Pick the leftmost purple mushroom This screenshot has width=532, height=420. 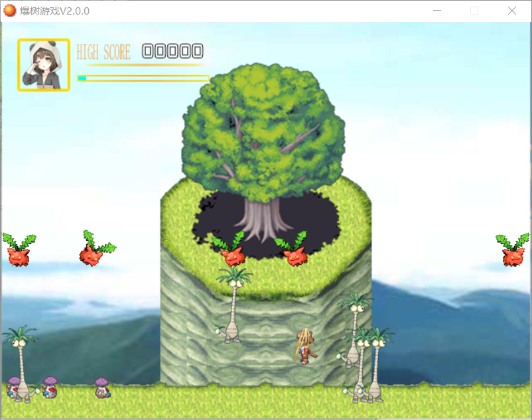(14, 386)
